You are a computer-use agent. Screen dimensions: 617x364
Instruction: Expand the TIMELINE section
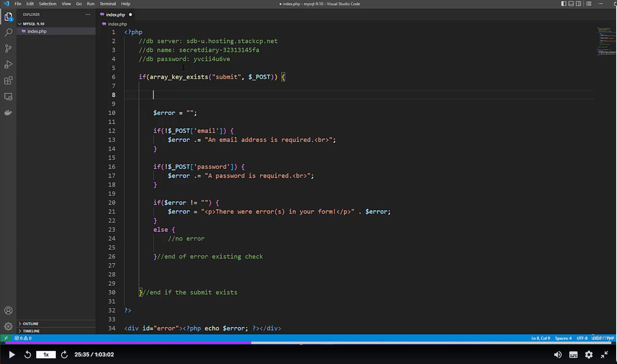pyautogui.click(x=31, y=331)
